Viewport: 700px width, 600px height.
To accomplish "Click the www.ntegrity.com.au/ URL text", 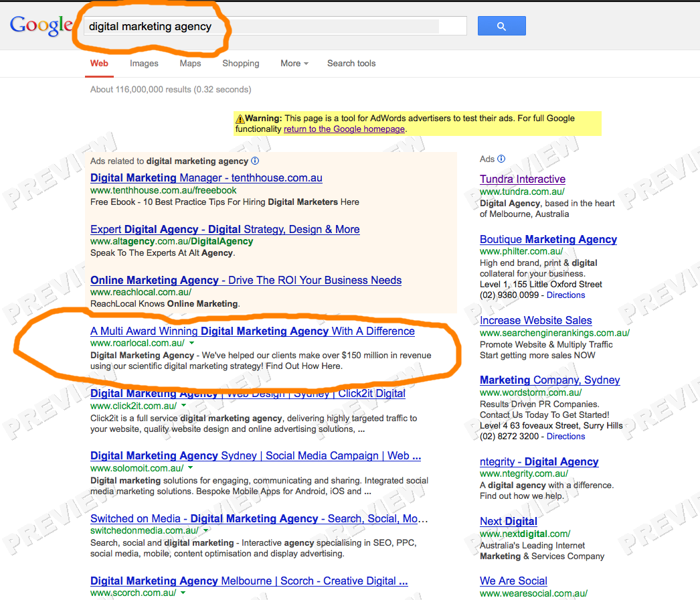I will 524,473.
